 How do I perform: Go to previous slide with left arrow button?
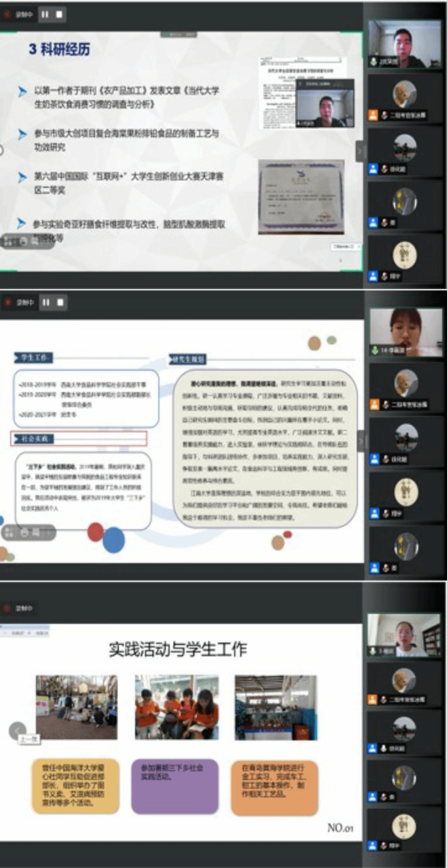pyautogui.click(x=17, y=730)
